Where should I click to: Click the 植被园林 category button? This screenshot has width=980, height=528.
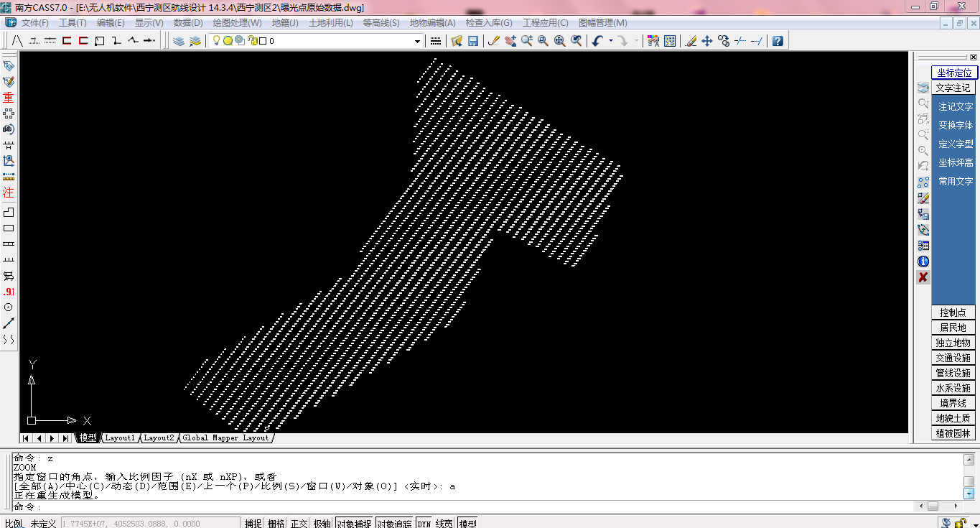(x=953, y=433)
